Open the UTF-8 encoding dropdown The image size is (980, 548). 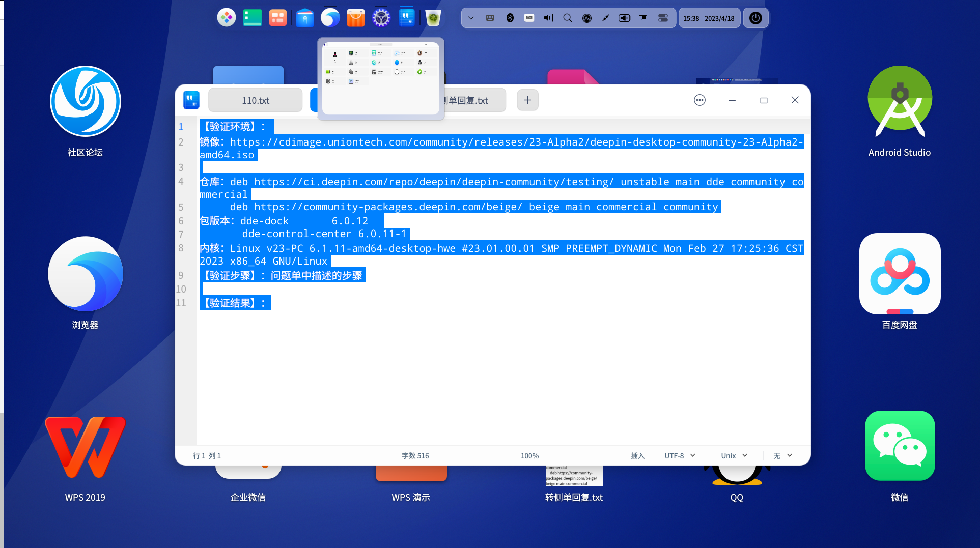point(679,455)
